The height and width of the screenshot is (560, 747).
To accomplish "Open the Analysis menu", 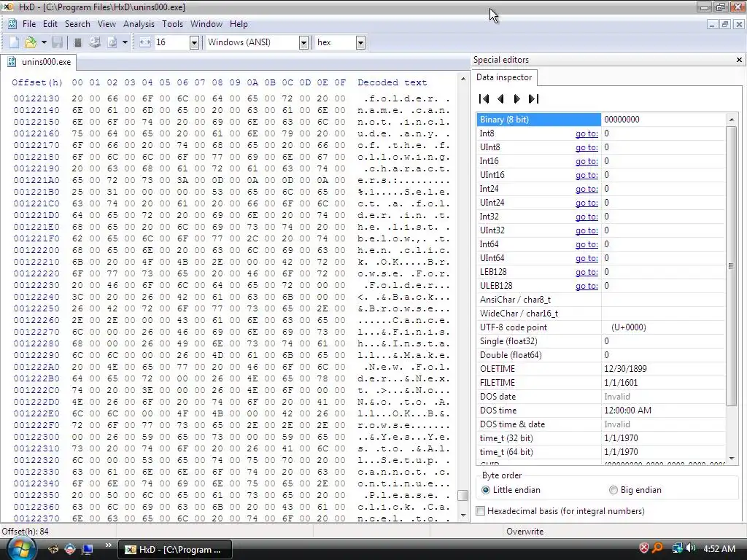I will pyautogui.click(x=139, y=24).
